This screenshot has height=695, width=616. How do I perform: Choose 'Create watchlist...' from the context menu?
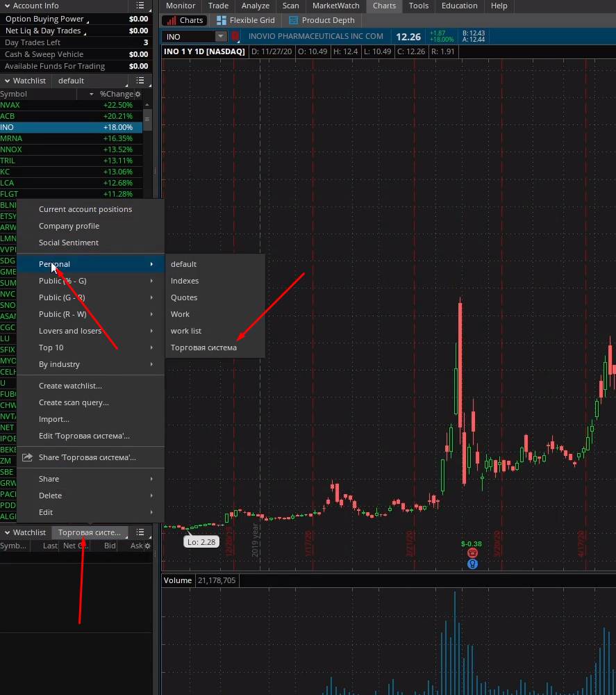click(x=70, y=386)
